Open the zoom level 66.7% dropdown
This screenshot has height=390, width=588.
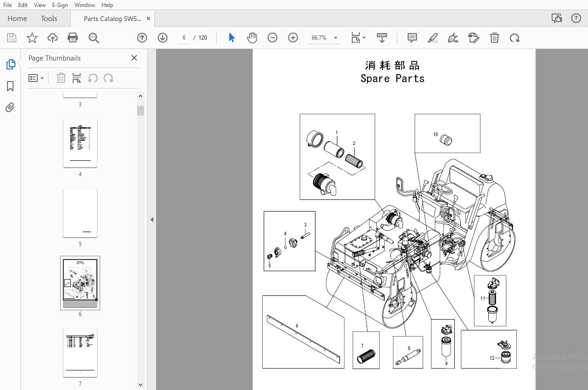[325, 38]
